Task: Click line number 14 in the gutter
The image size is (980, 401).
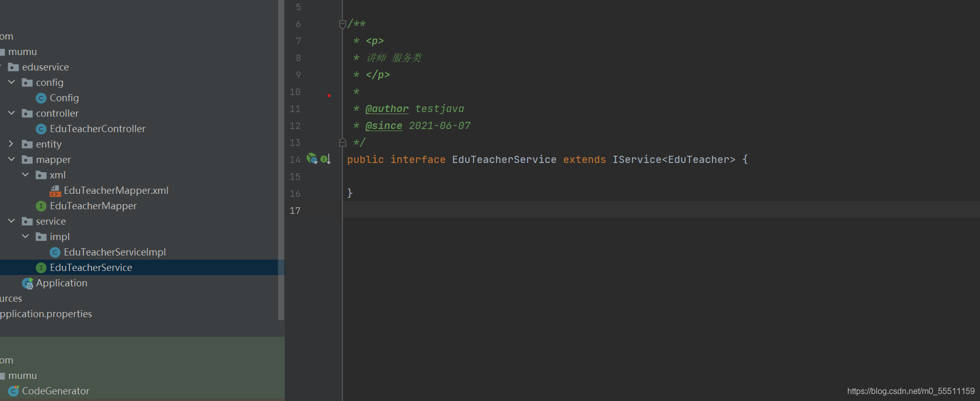Action: pyautogui.click(x=295, y=160)
